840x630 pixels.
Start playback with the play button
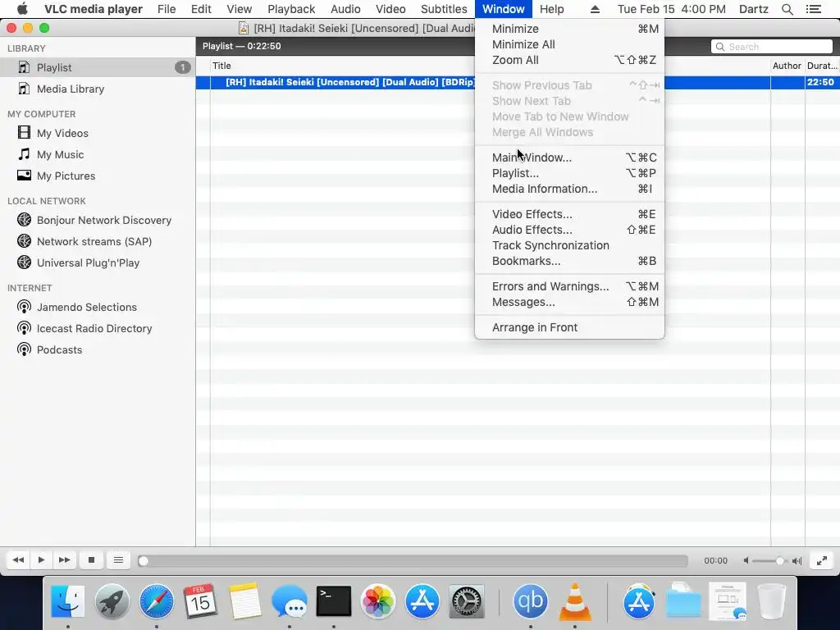coord(41,560)
